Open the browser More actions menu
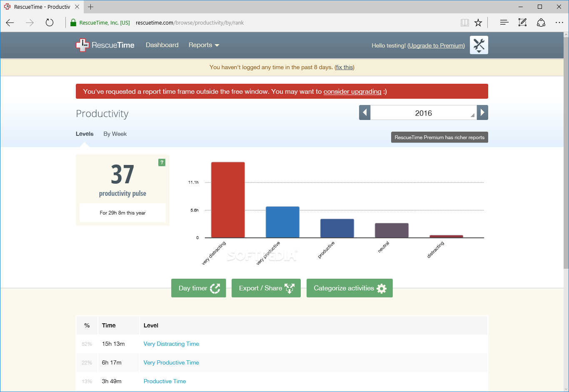Image resolution: width=569 pixels, height=392 pixels. (x=559, y=22)
